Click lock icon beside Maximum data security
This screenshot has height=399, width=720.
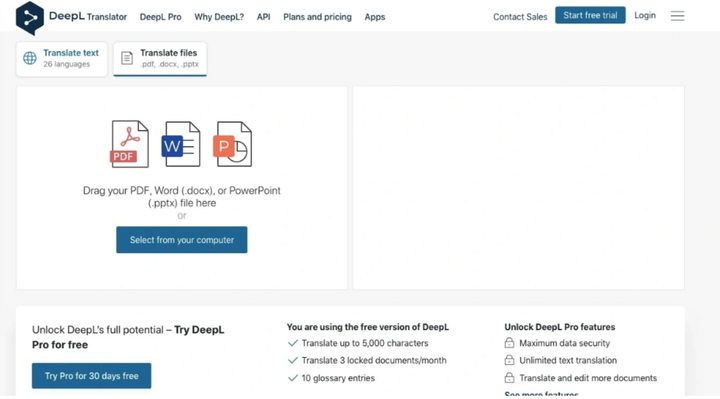point(509,343)
